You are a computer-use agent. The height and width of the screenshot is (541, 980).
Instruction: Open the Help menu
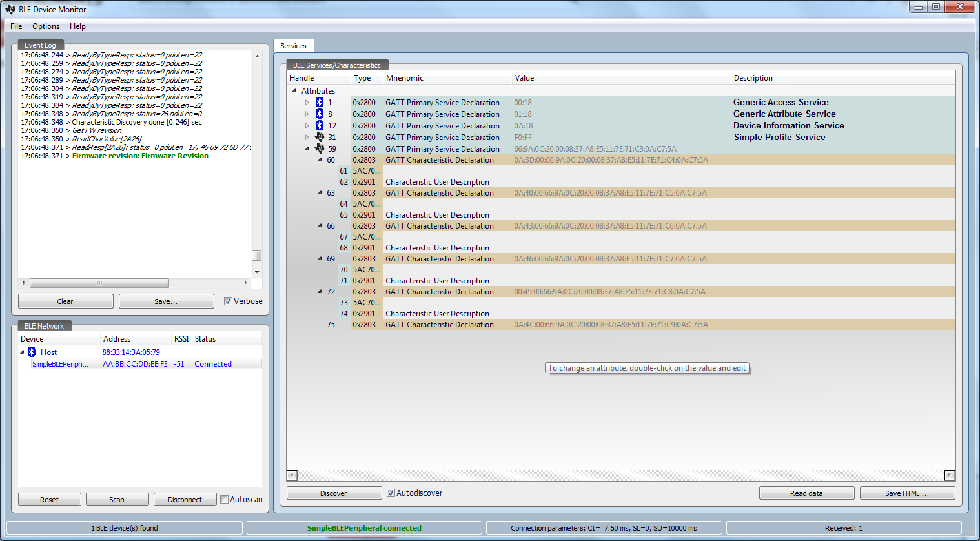click(77, 26)
